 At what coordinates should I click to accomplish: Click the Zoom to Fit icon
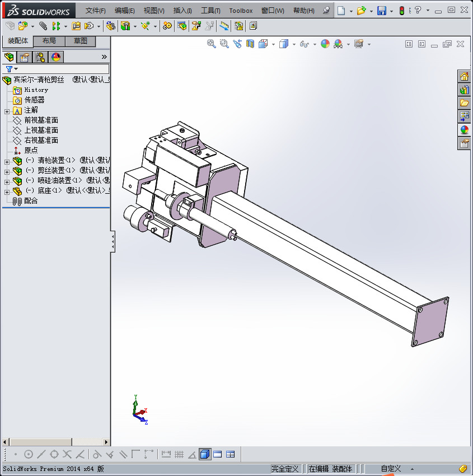pyautogui.click(x=212, y=44)
